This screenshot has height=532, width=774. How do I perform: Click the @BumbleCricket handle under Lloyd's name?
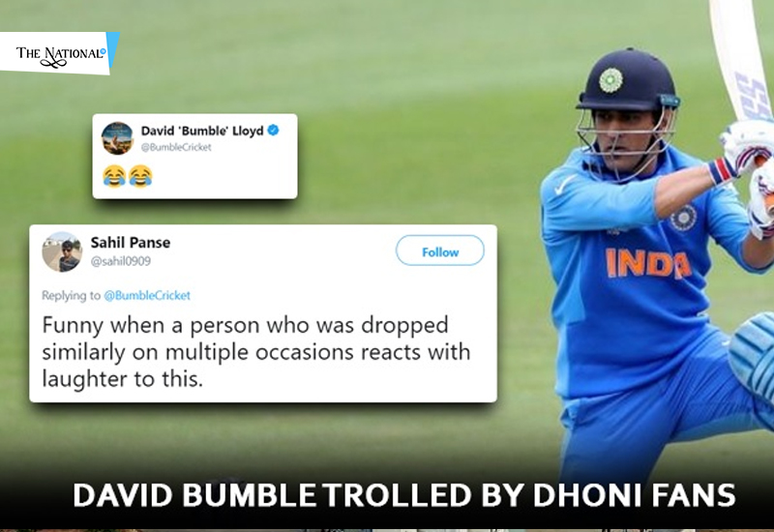click(176, 147)
